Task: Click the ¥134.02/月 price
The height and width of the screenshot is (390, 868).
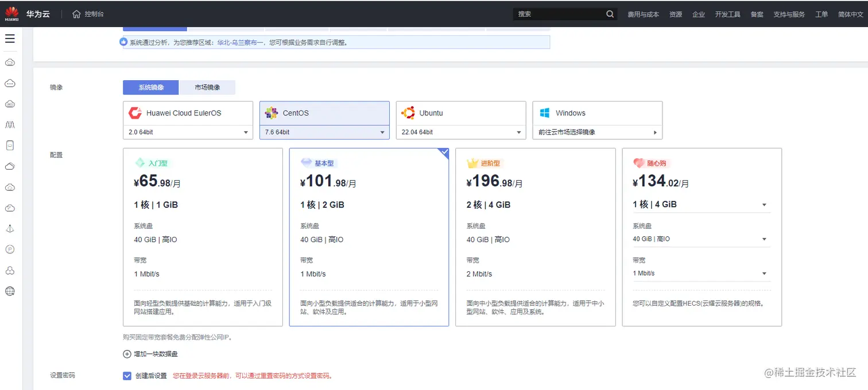Action: click(661, 182)
